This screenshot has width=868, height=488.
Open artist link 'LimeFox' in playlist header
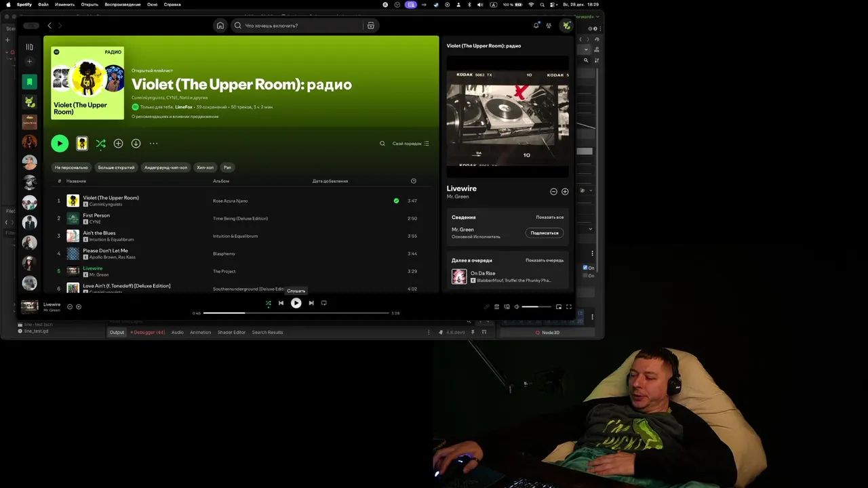[184, 107]
